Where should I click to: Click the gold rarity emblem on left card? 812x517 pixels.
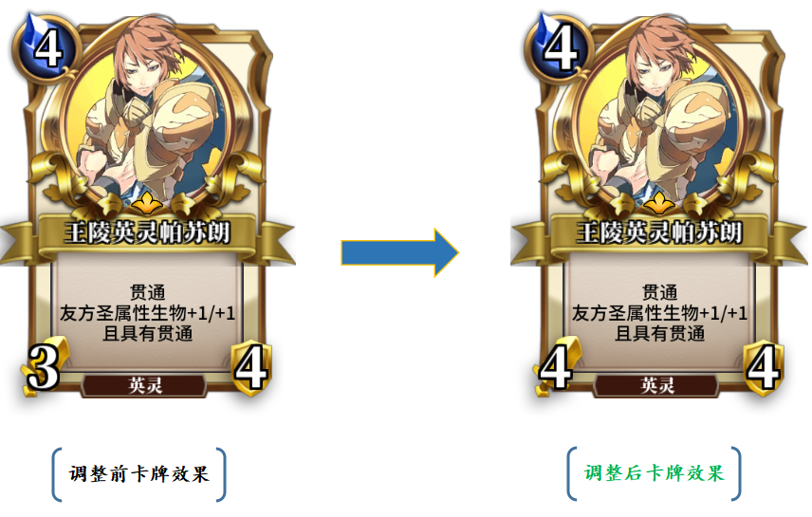(147, 204)
